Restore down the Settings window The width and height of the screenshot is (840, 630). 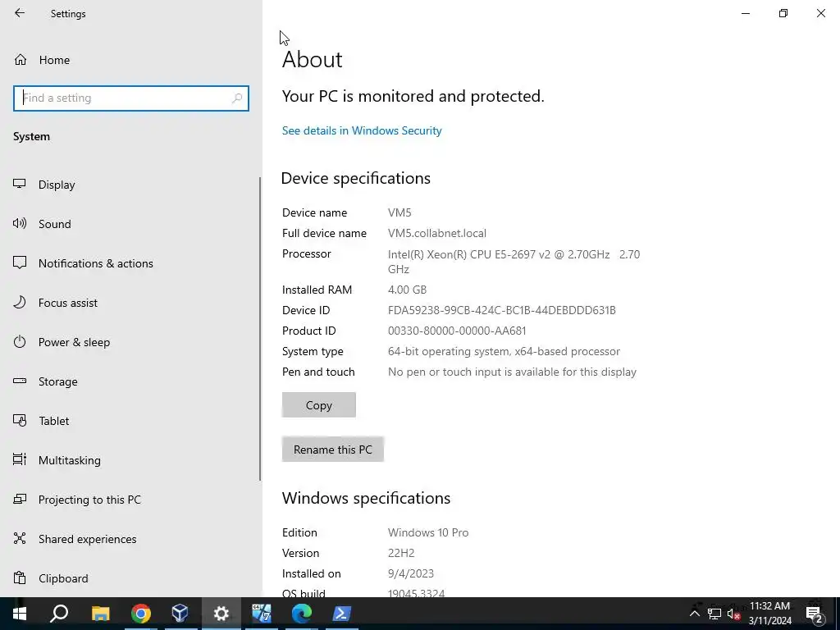[783, 13]
